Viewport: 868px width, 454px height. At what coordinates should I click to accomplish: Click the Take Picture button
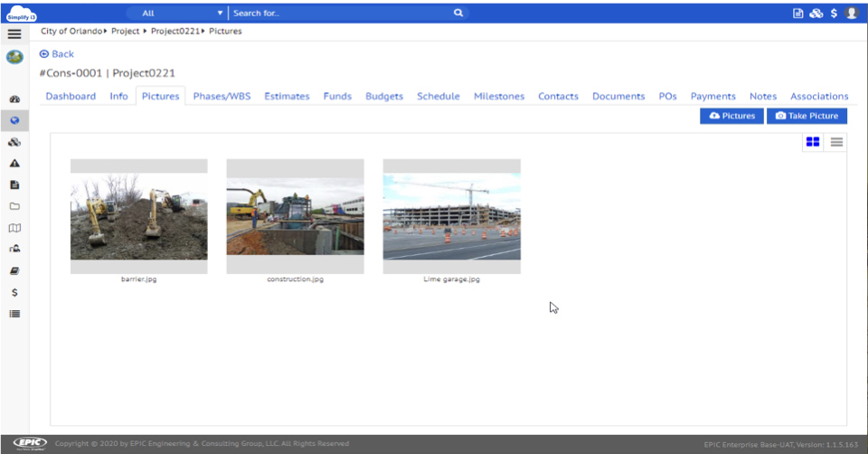coord(807,116)
